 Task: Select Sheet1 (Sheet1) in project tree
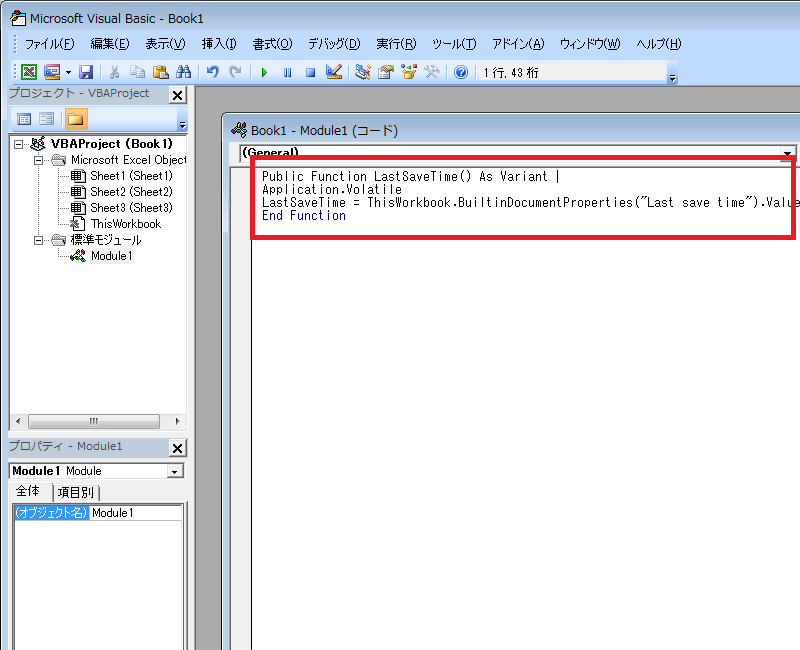(x=132, y=176)
